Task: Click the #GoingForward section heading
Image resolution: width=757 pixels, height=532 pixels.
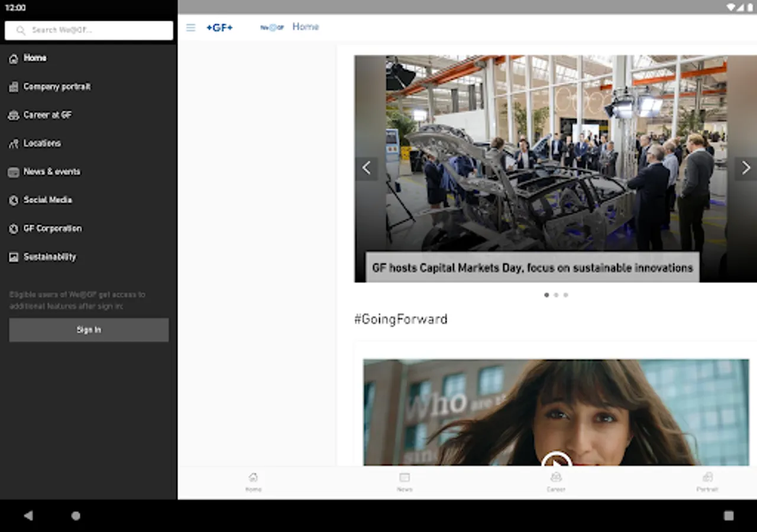Action: tap(401, 319)
